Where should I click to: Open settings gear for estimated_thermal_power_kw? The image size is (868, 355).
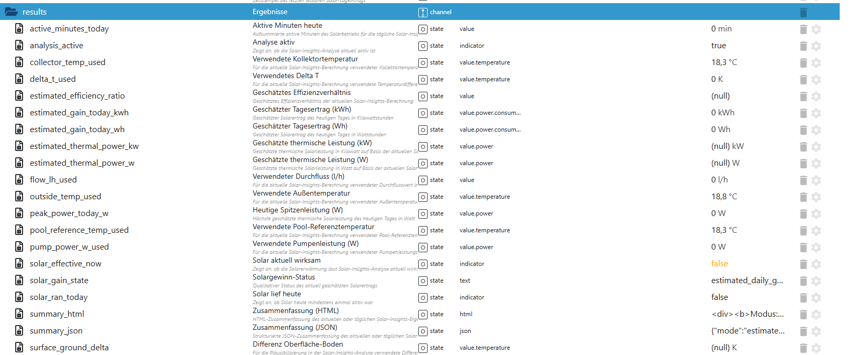(x=816, y=147)
